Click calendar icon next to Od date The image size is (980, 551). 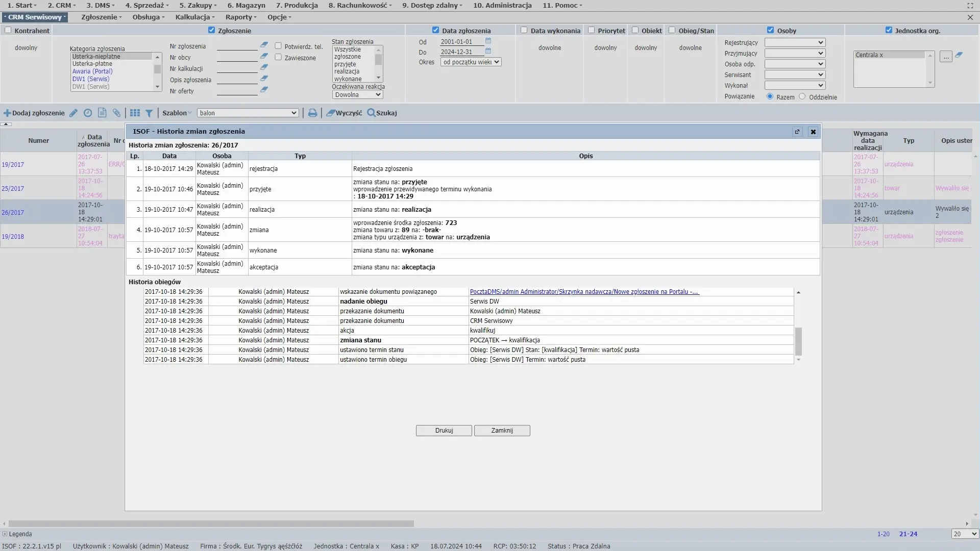(x=488, y=41)
